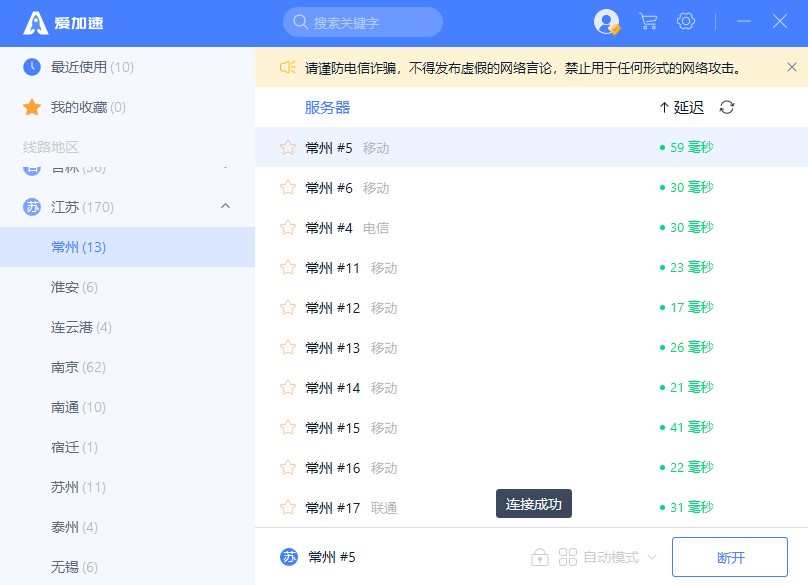The image size is (808, 585).
Task: Click the speaker announcement icon
Action: pos(288,68)
